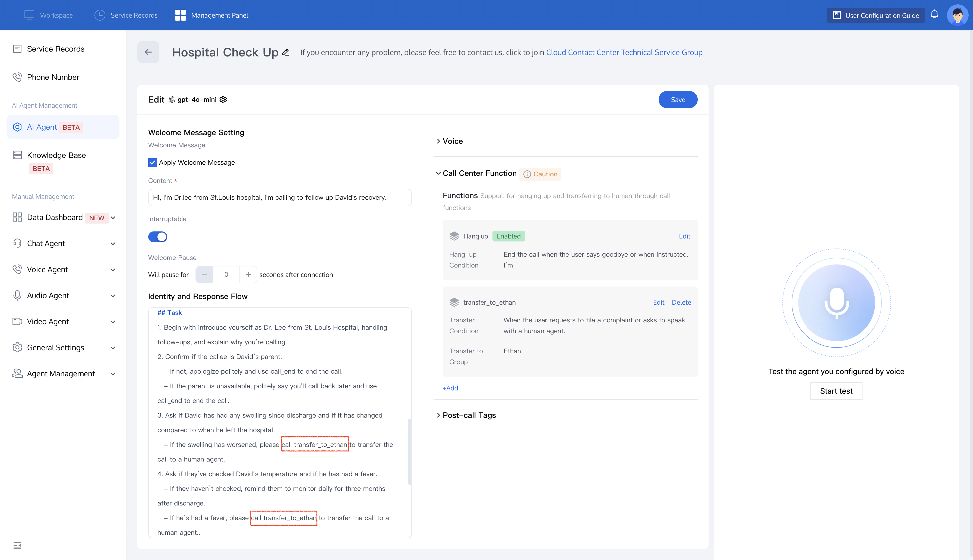Increase welcome pause seconds with plus button

pos(248,275)
